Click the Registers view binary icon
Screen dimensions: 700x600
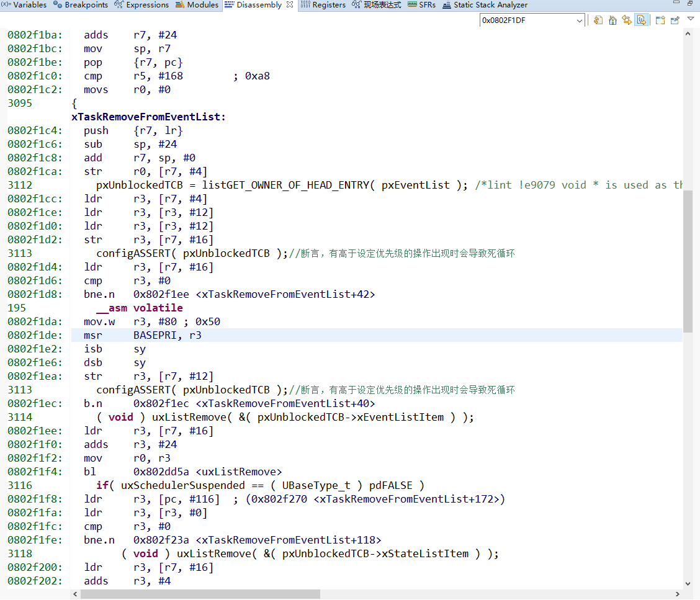(304, 5)
